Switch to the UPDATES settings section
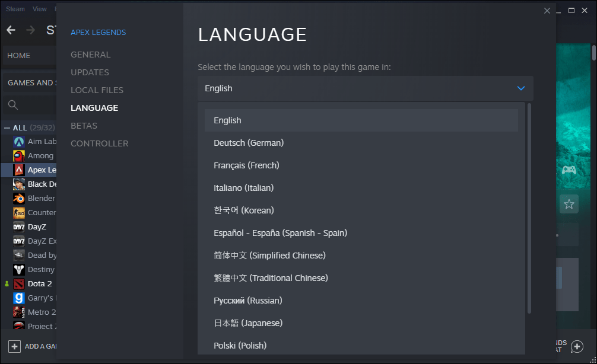597x364 pixels. coord(90,72)
